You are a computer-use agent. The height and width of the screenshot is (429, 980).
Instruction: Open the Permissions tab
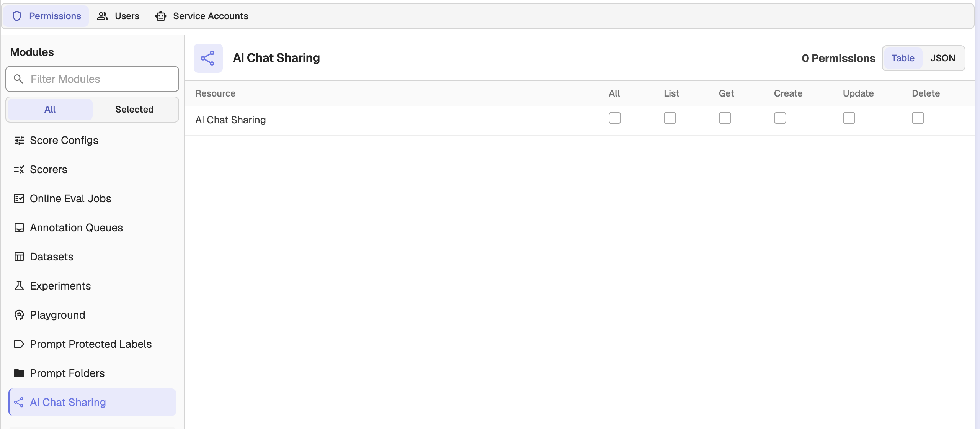click(x=46, y=16)
